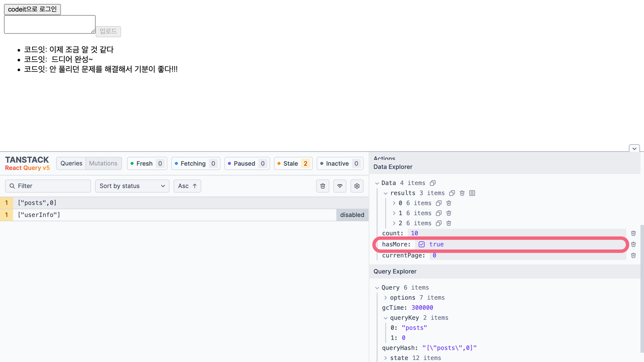Delete the currentPage field

pyautogui.click(x=633, y=255)
